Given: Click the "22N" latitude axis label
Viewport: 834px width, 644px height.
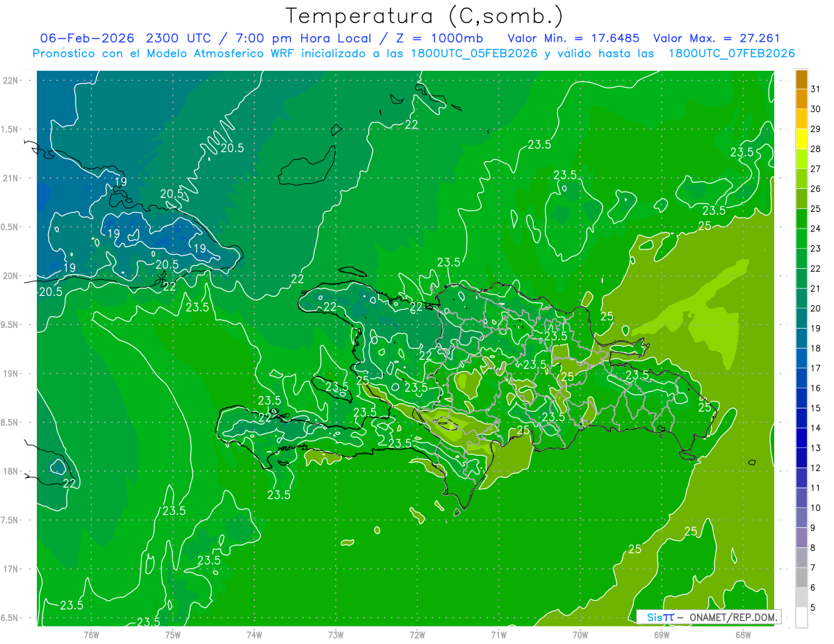Looking at the screenshot, I should pyautogui.click(x=10, y=80).
